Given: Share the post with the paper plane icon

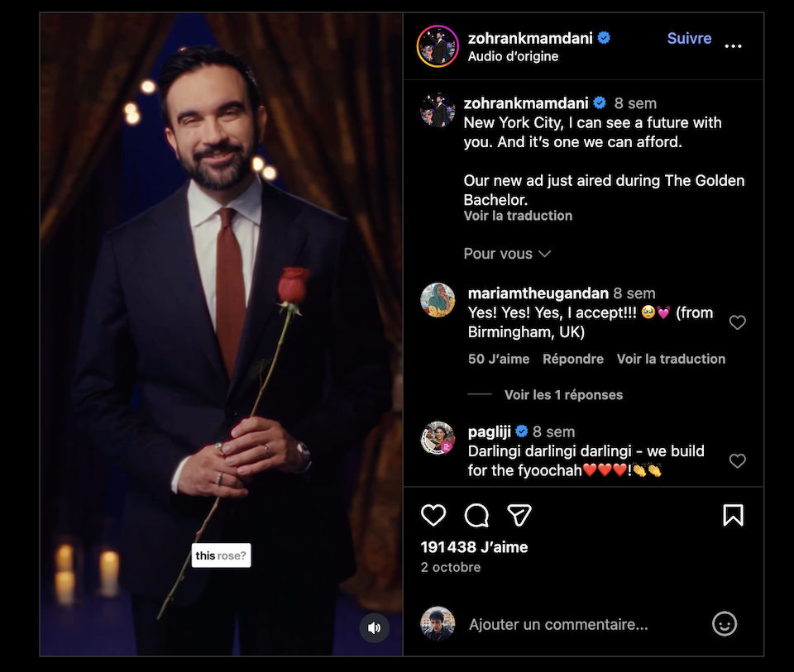Looking at the screenshot, I should click(519, 516).
